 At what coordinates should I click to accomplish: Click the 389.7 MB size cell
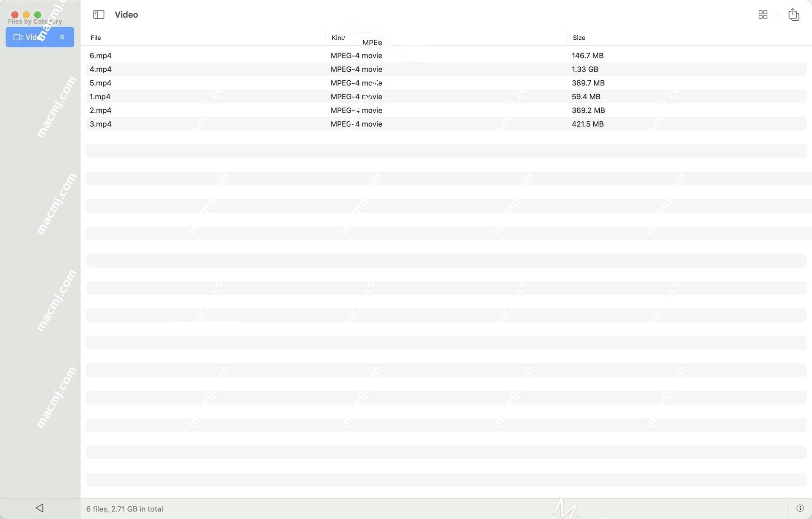588,83
